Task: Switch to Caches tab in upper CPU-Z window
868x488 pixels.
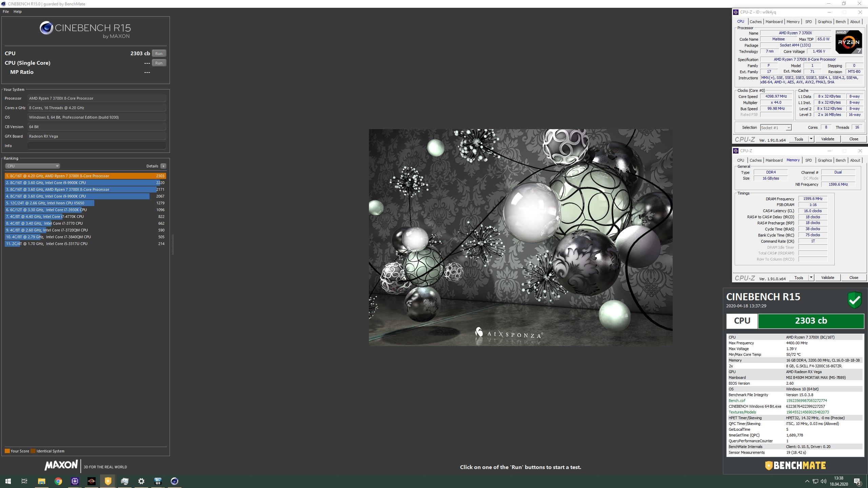Action: [755, 22]
